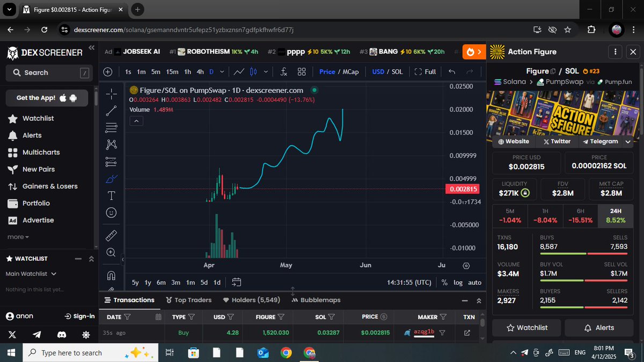The width and height of the screenshot is (644, 362).
Task: Toggle the percent scale on chart
Action: coord(444,283)
